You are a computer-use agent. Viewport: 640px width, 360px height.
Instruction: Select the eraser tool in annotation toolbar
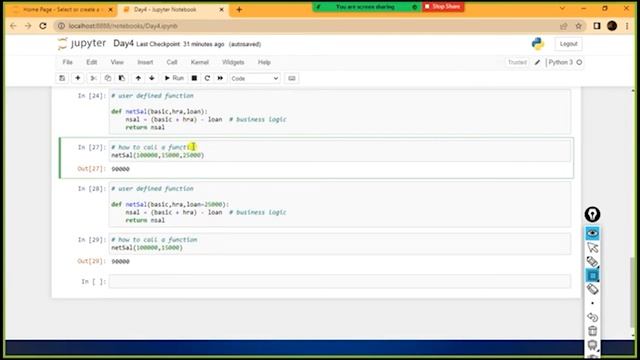[x=592, y=289]
